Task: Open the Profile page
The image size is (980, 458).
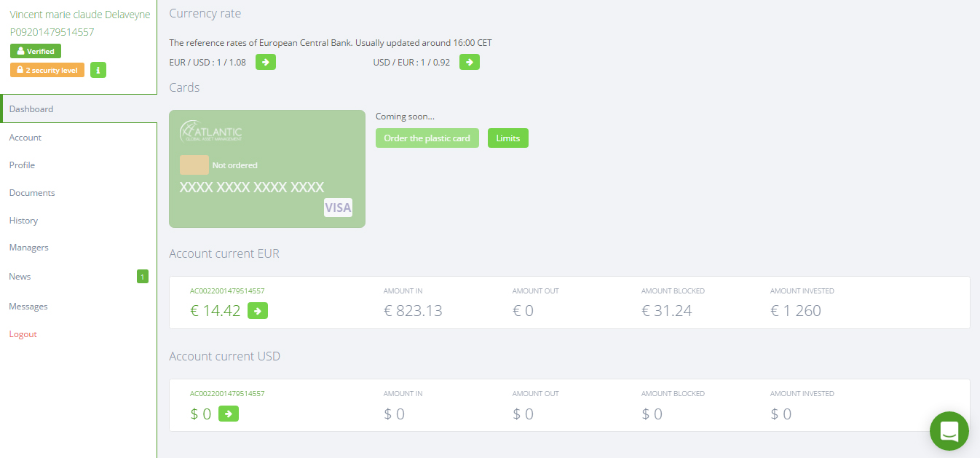Action: (79, 165)
